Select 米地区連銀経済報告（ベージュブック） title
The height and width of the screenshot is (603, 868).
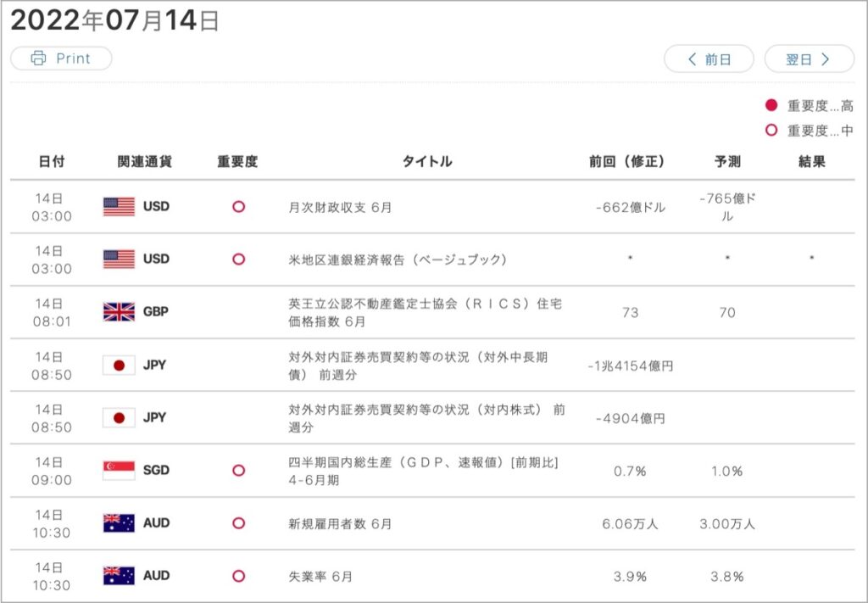[x=398, y=260]
